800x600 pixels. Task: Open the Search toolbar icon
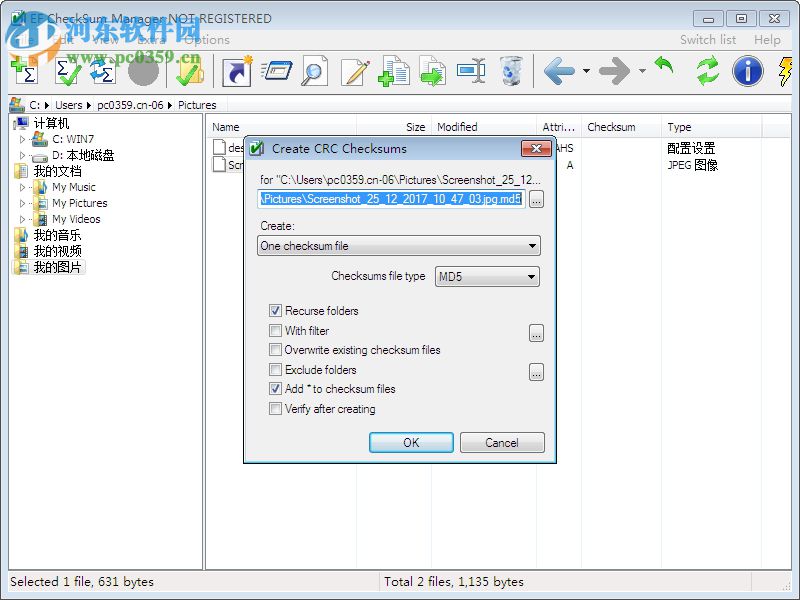pyautogui.click(x=314, y=70)
